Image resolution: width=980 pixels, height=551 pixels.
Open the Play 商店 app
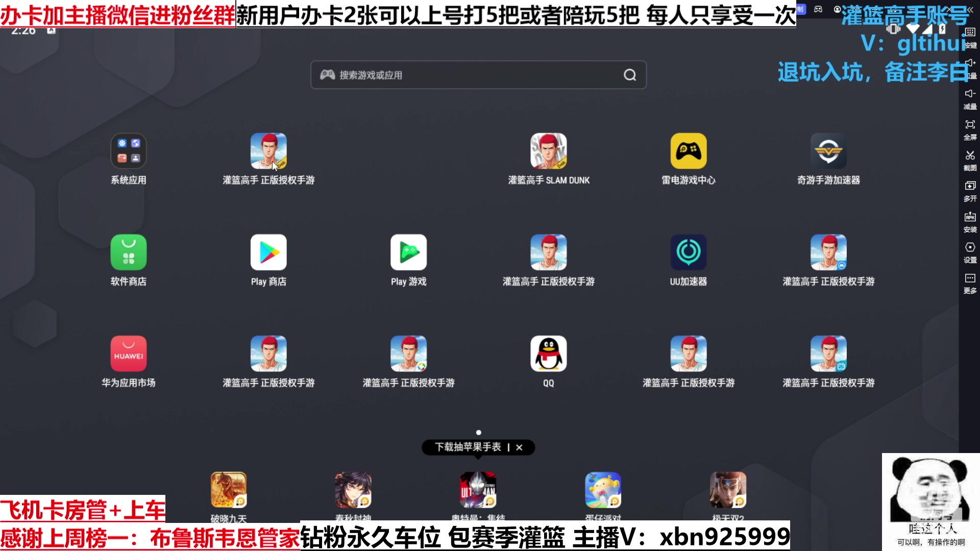click(268, 252)
